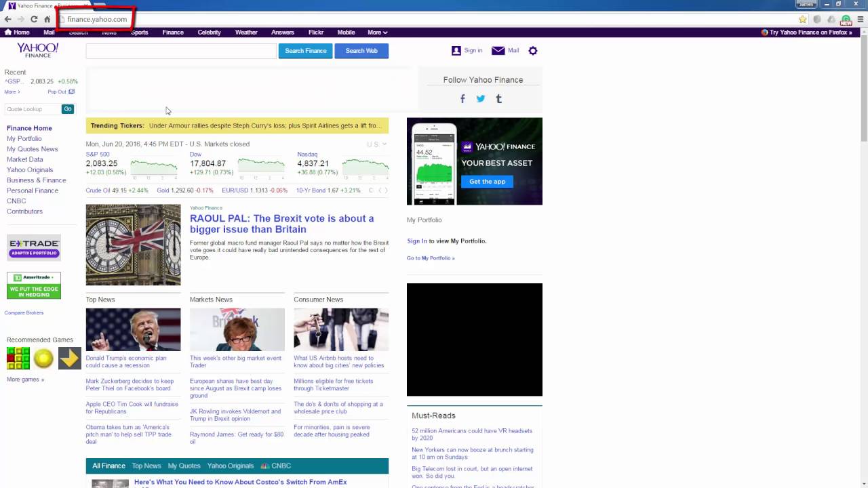This screenshot has width=868, height=488.
Task: Open Home in the Yahoo navigation bar
Action: pos(18,33)
